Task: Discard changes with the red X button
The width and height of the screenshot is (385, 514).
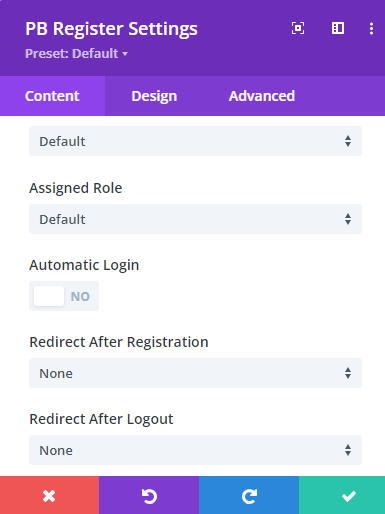Action: (49, 495)
